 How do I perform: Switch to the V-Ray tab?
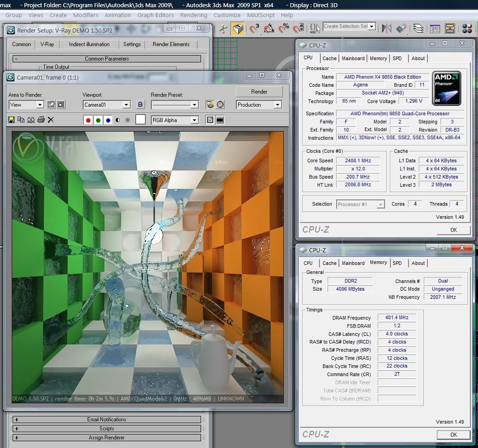47,44
